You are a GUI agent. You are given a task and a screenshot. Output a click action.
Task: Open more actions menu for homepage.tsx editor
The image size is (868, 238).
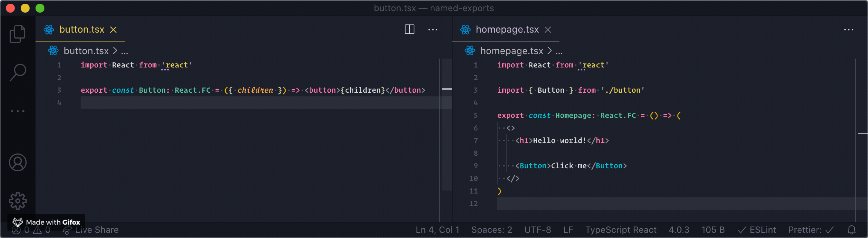coord(849,29)
